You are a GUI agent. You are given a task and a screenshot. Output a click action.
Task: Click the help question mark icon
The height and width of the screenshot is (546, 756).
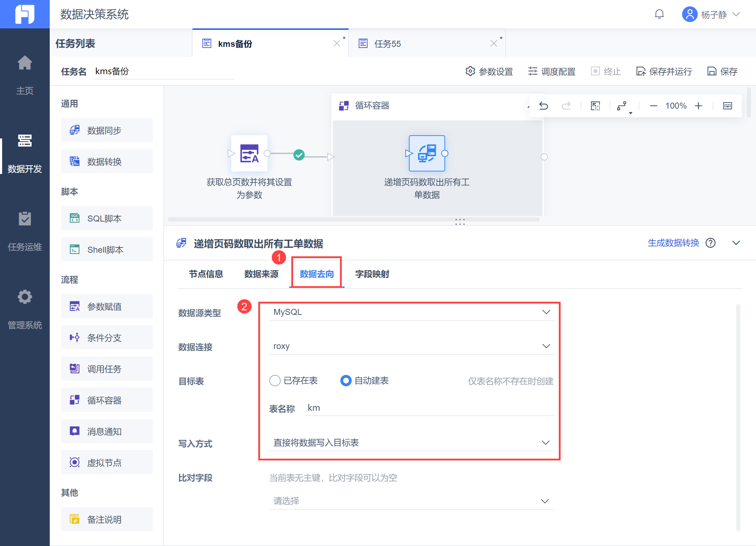point(711,243)
